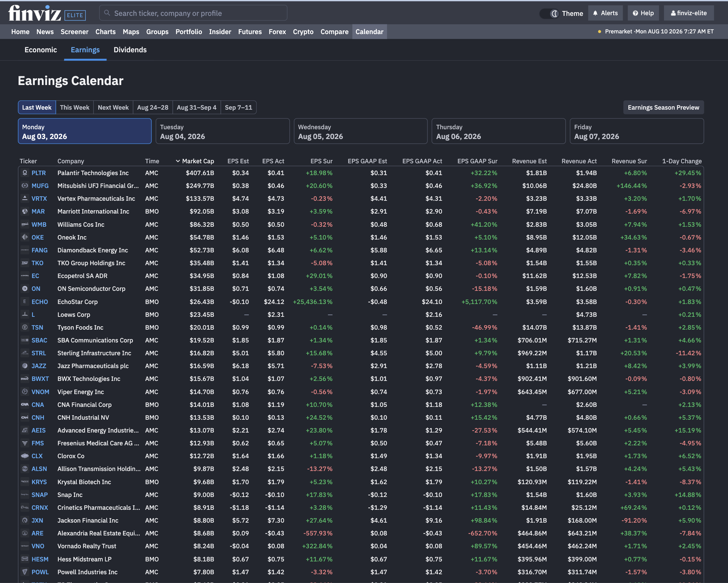Open the STRL ticker link
728x583 pixels.
(x=38, y=353)
